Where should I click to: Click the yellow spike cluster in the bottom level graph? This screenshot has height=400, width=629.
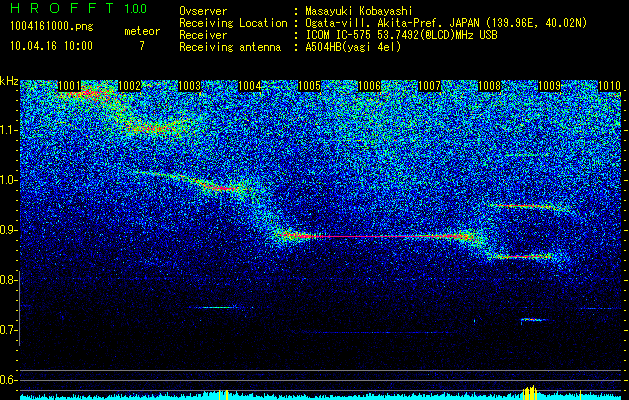click(x=530, y=392)
